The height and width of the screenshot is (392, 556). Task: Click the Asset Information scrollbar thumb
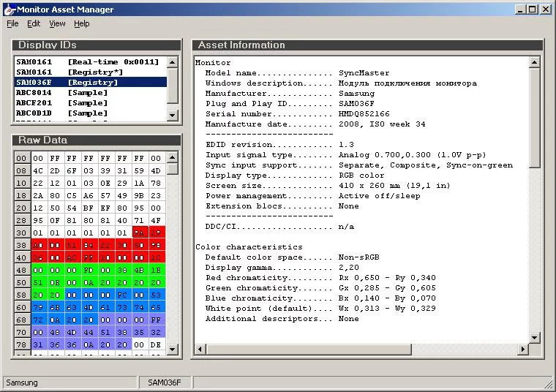535,117
